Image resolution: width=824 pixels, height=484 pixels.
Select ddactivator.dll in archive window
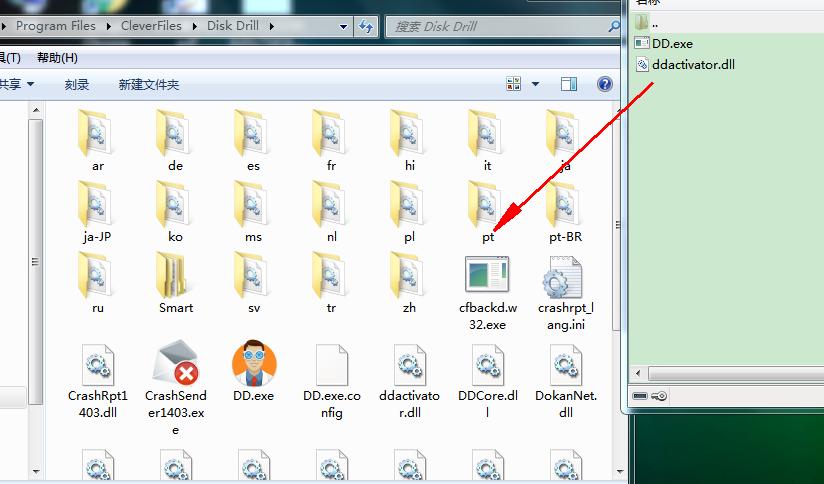[x=685, y=65]
